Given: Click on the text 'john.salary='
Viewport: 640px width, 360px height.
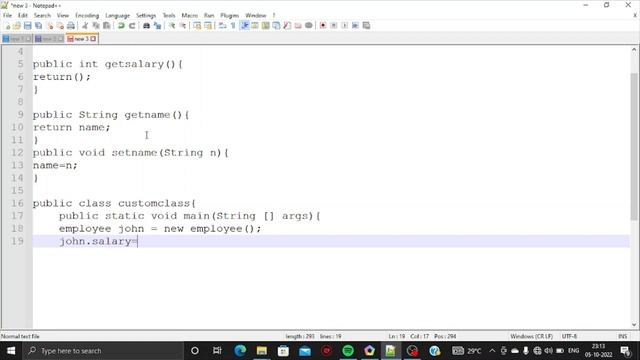Looking at the screenshot, I should tap(98, 241).
